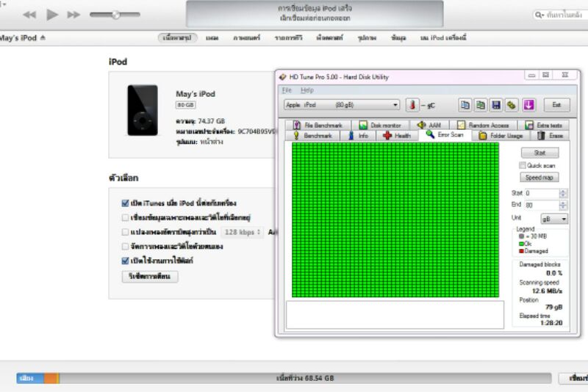Click the first copy-to-clipboard toolbar icon
This screenshot has width=588, height=392.
click(x=465, y=105)
